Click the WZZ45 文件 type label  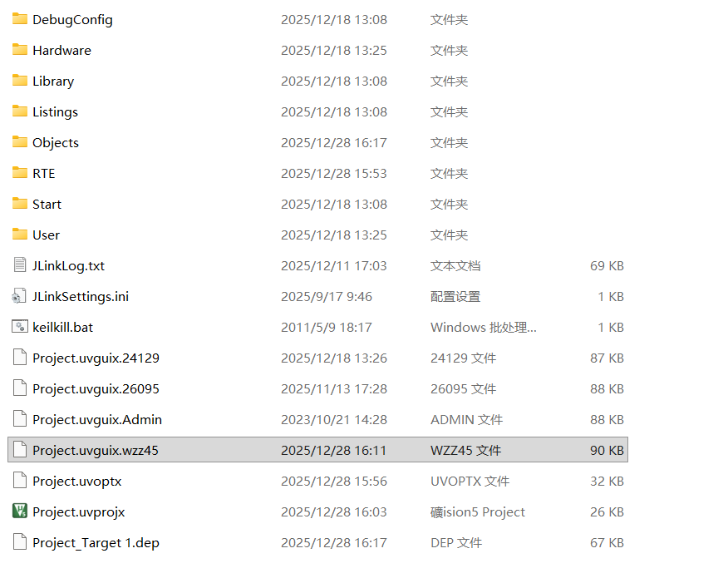point(465,450)
